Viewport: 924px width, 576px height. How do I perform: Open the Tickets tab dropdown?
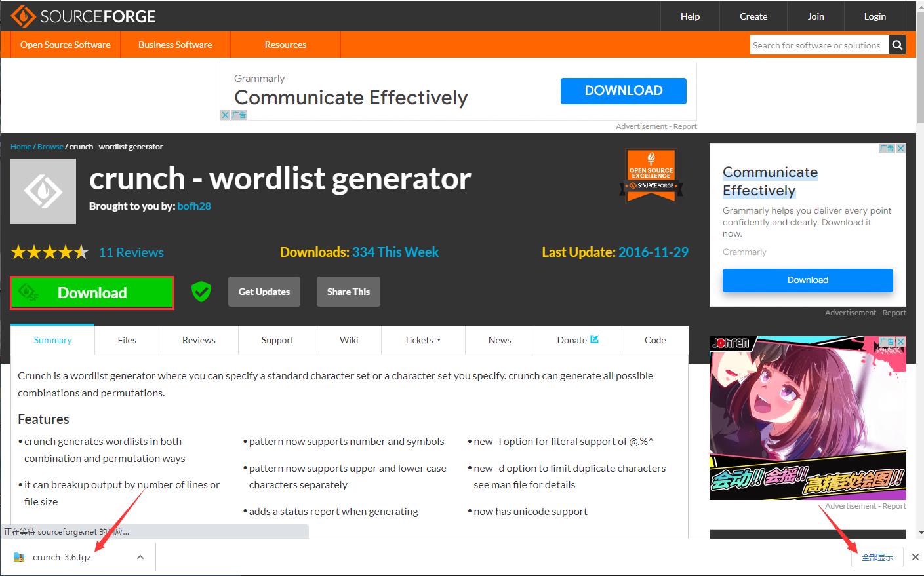(x=422, y=340)
